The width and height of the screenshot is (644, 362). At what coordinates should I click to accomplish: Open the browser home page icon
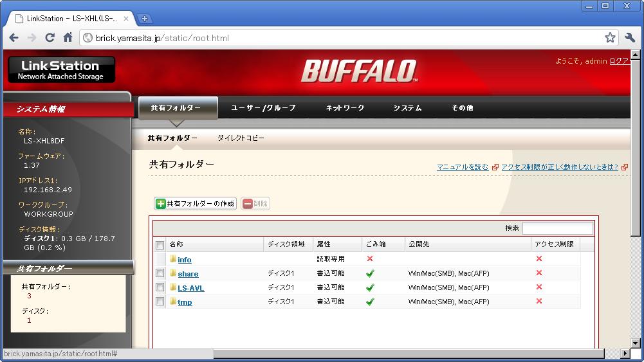[68, 37]
